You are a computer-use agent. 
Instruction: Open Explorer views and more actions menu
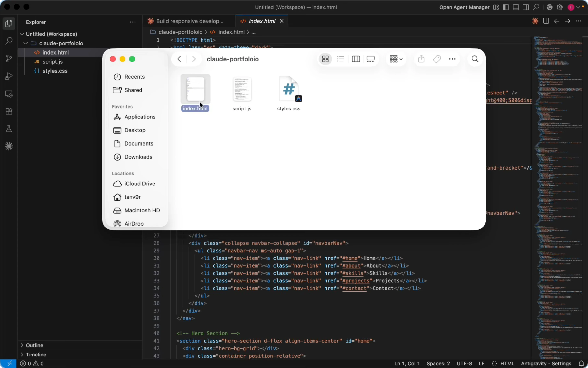pos(133,22)
